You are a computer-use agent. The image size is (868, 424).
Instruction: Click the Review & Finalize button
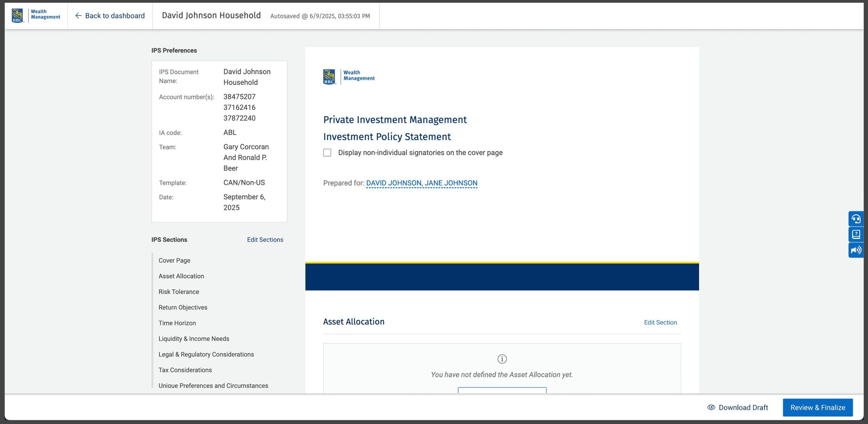point(817,407)
